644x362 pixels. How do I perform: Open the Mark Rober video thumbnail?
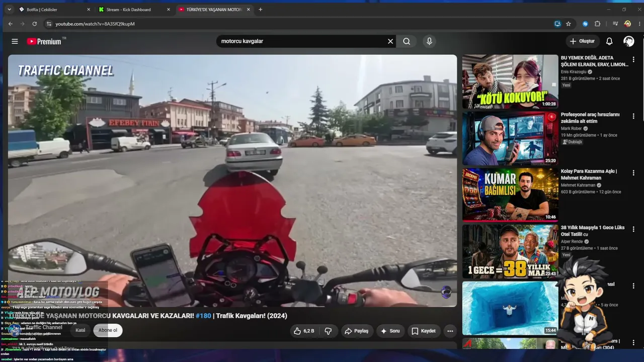[x=510, y=138]
